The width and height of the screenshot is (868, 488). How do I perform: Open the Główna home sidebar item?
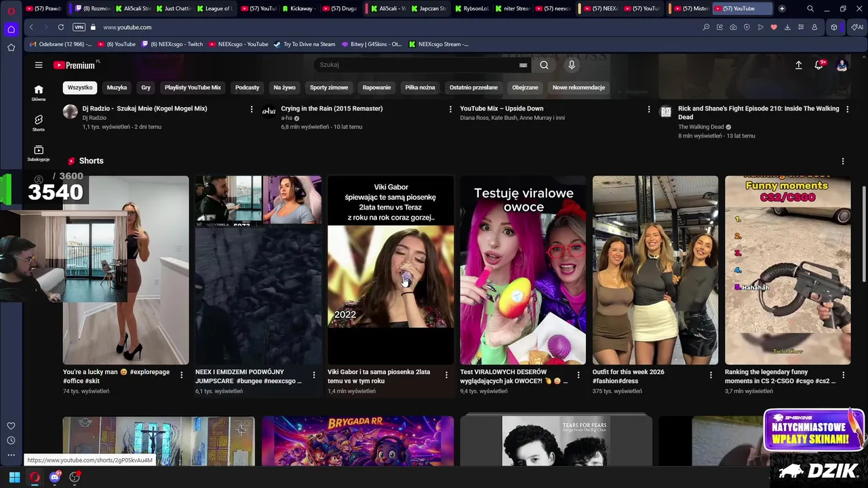(x=39, y=93)
